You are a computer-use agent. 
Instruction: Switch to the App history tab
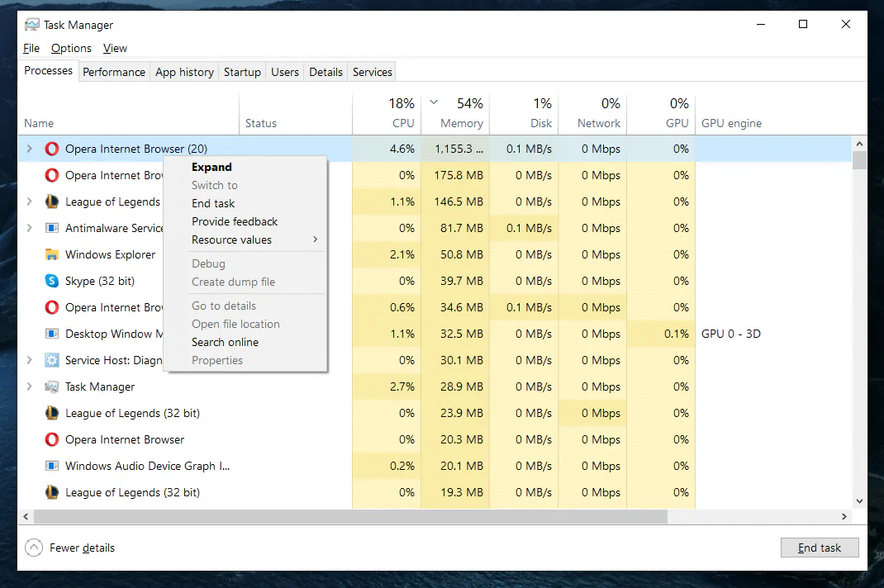184,72
